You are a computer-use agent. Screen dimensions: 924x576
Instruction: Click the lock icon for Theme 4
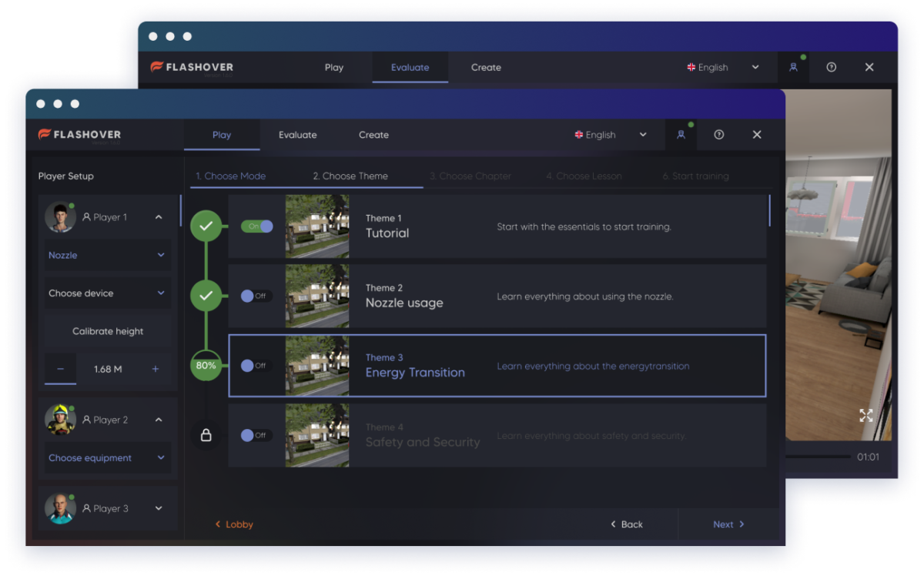(206, 435)
